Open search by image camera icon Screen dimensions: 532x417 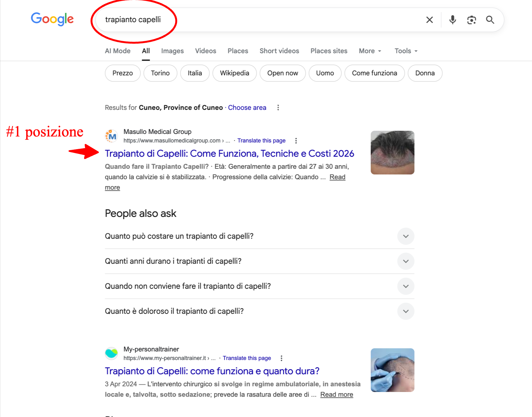[472, 20]
